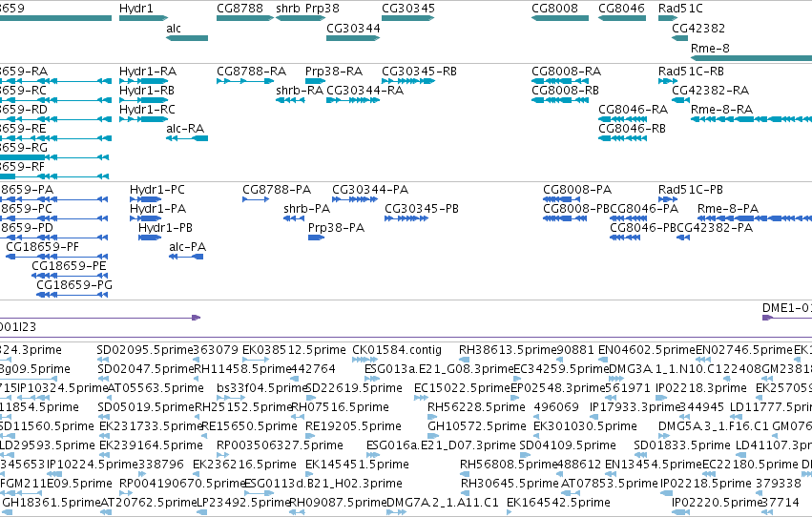Select transcript Hydr1-RB

(147, 91)
